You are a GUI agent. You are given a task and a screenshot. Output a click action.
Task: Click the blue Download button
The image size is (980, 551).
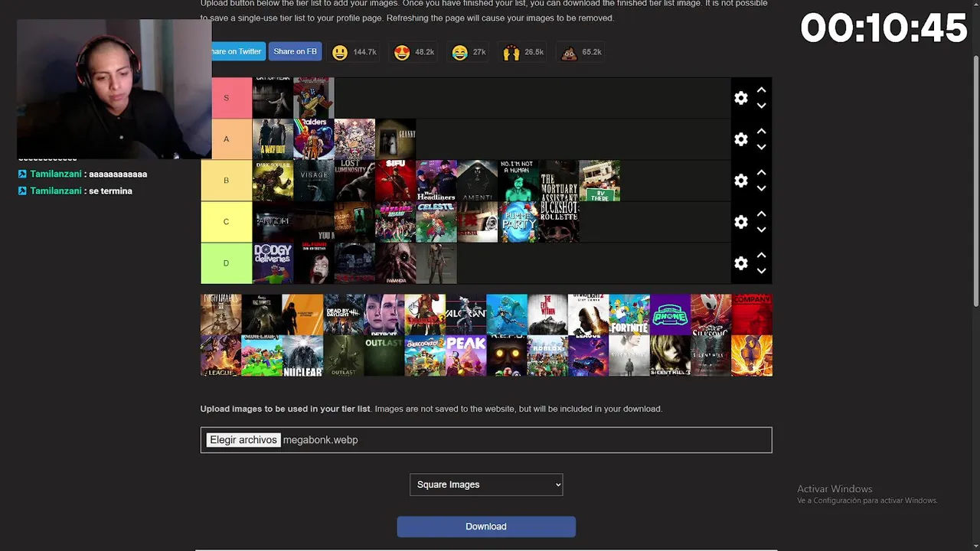point(486,527)
